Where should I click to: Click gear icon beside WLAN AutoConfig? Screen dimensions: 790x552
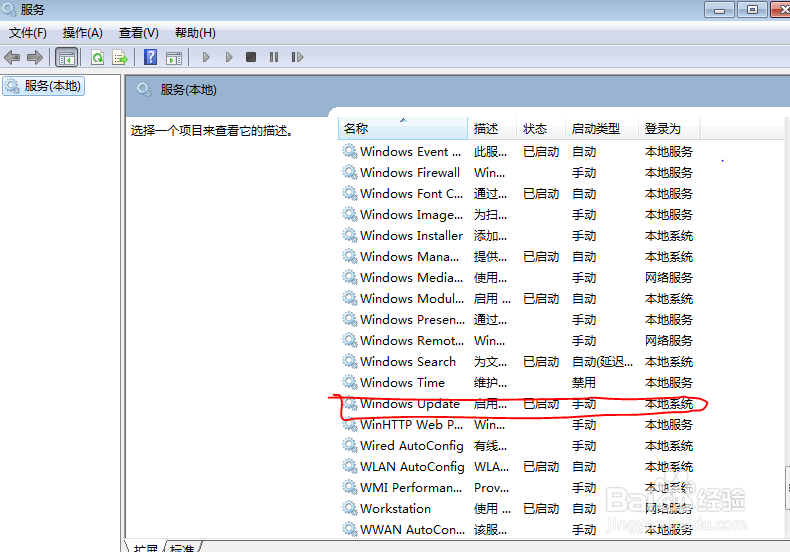click(350, 466)
